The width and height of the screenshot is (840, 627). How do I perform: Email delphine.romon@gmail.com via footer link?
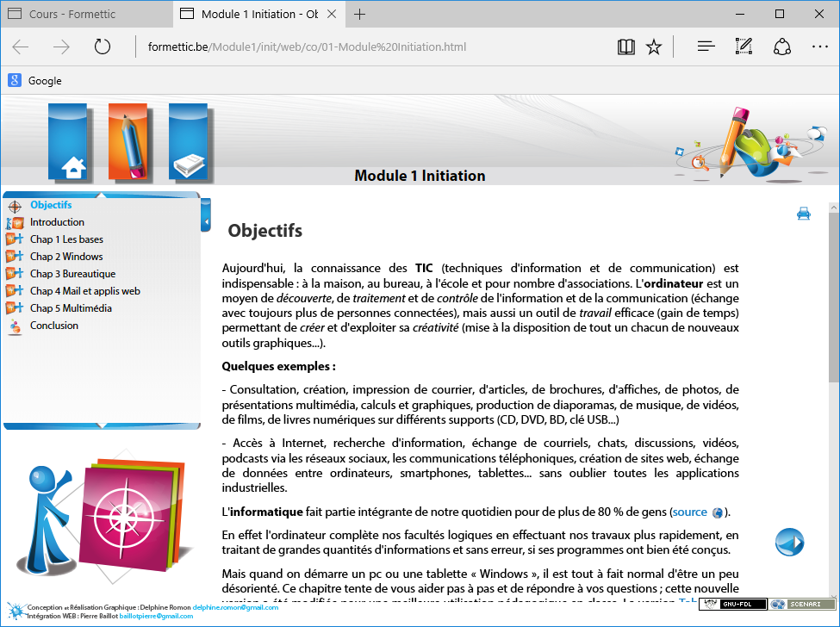[236, 607]
